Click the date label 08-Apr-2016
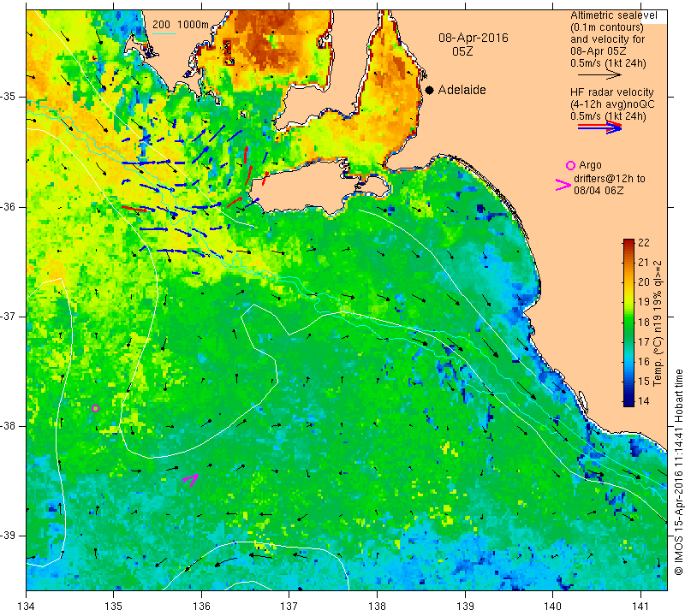This screenshot has height=616, width=685. 474,38
